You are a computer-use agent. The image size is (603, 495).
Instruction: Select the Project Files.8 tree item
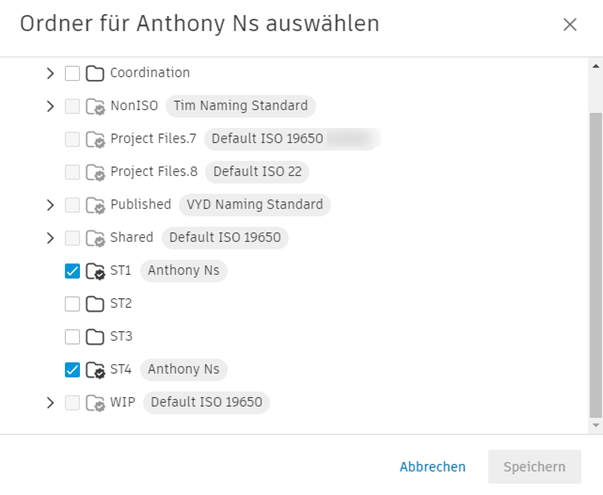[x=154, y=172]
